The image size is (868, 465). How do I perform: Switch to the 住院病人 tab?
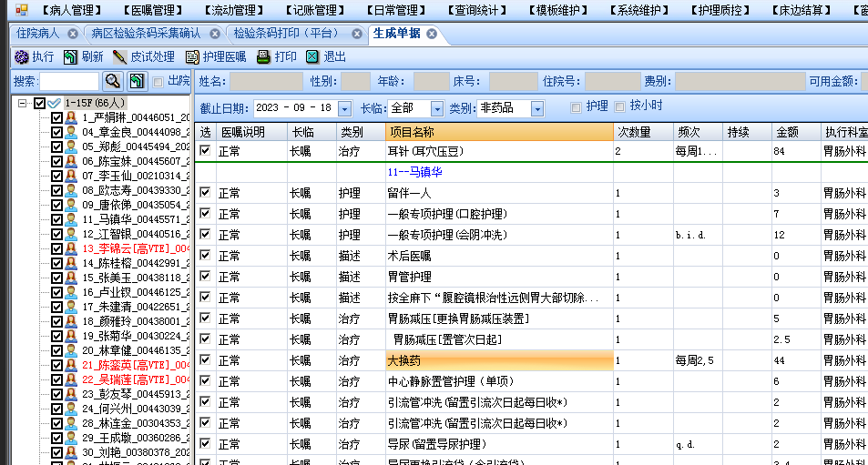click(37, 34)
